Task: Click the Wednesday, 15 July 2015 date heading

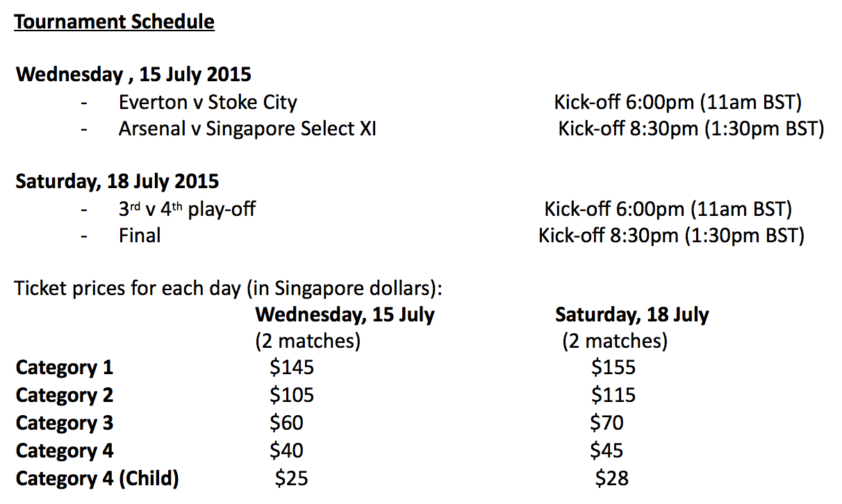Action: (133, 74)
